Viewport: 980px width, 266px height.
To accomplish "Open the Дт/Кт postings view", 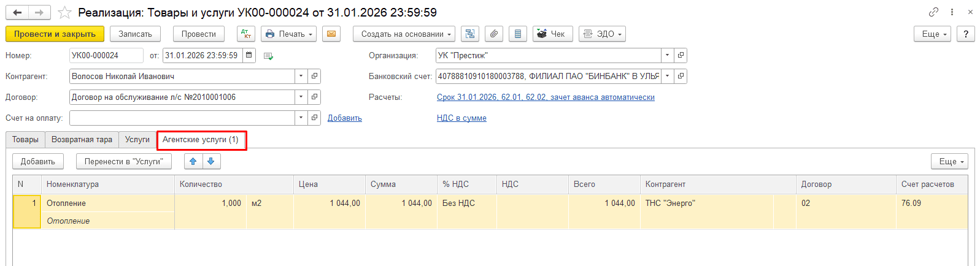I will 245,34.
